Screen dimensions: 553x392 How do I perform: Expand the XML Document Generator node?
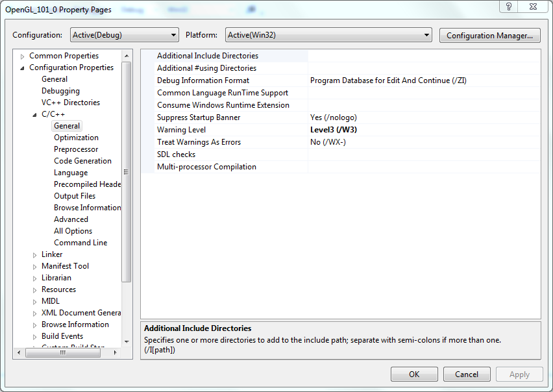tap(34, 313)
